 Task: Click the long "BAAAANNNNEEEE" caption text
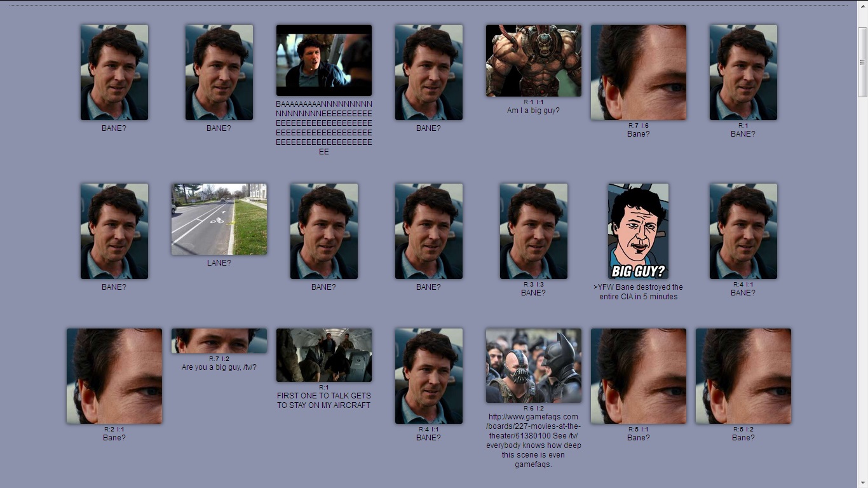[x=324, y=128]
